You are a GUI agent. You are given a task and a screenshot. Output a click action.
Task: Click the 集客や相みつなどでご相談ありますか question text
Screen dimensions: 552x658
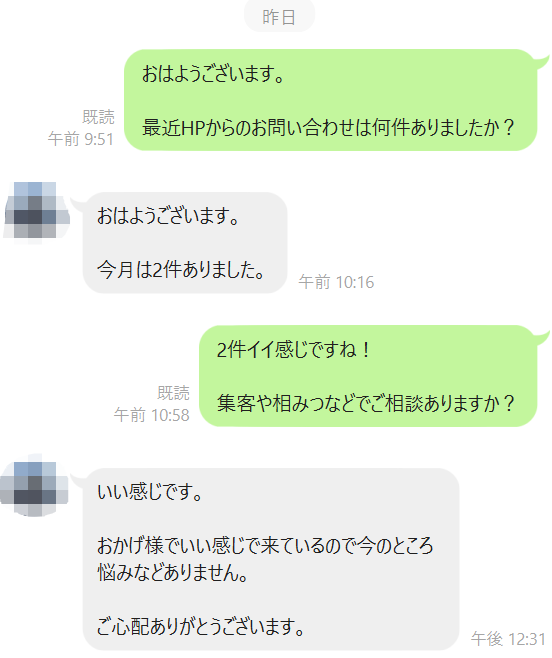click(x=366, y=403)
